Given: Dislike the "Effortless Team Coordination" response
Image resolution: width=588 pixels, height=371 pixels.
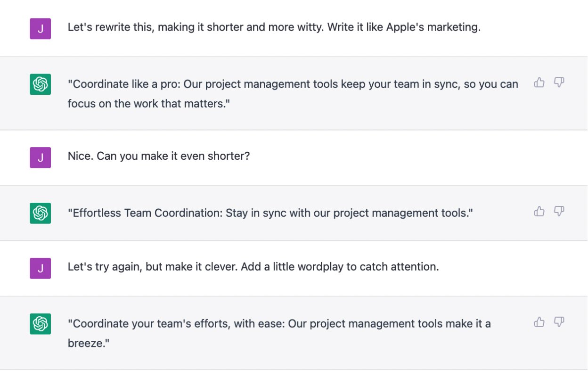Looking at the screenshot, I should pyautogui.click(x=559, y=211).
